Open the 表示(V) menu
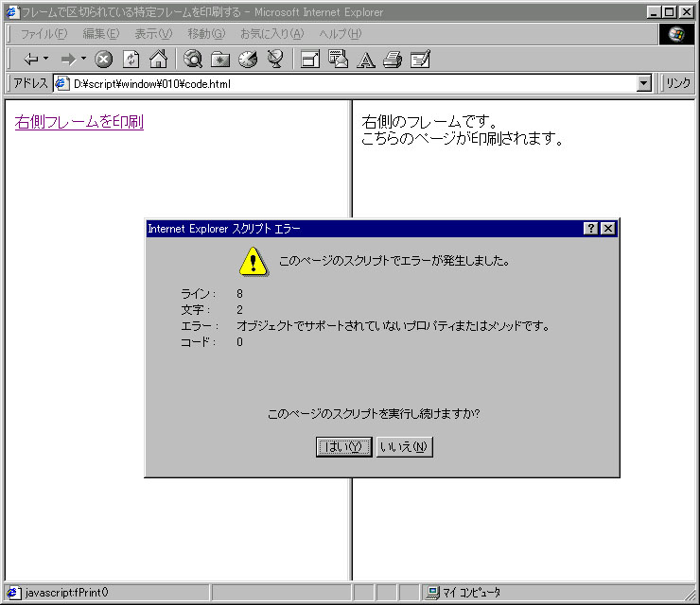This screenshot has width=700, height=605. pos(153,34)
